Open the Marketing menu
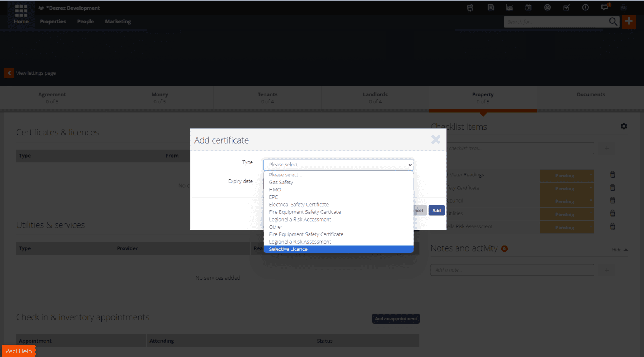This screenshot has height=357, width=644. [118, 21]
